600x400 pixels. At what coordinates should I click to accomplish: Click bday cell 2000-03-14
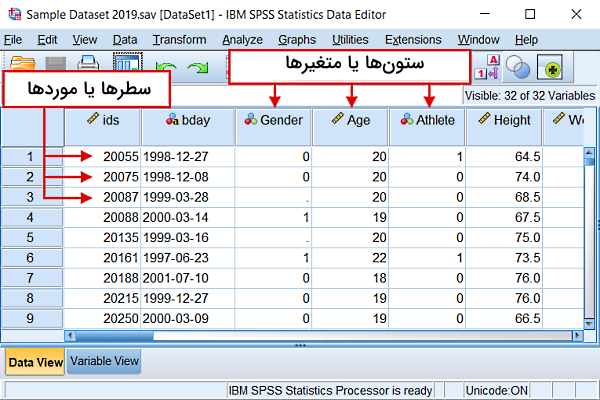pos(188,217)
